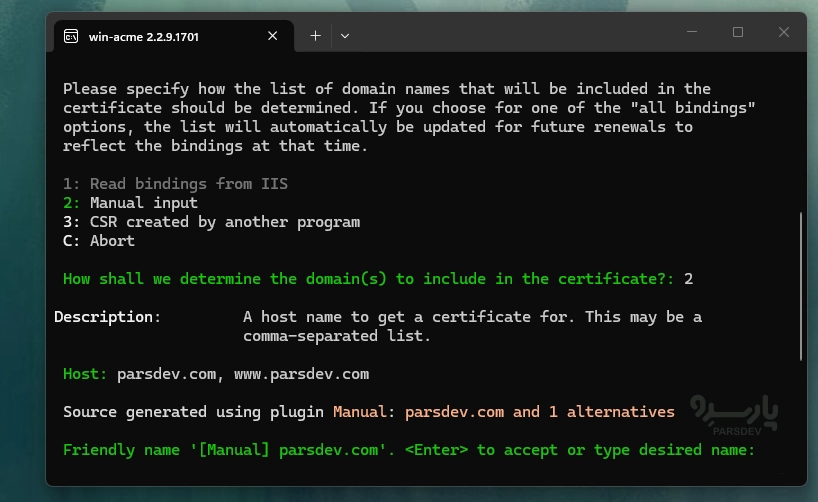818x502 pixels.
Task: Minimize the terminal window
Action: click(692, 32)
